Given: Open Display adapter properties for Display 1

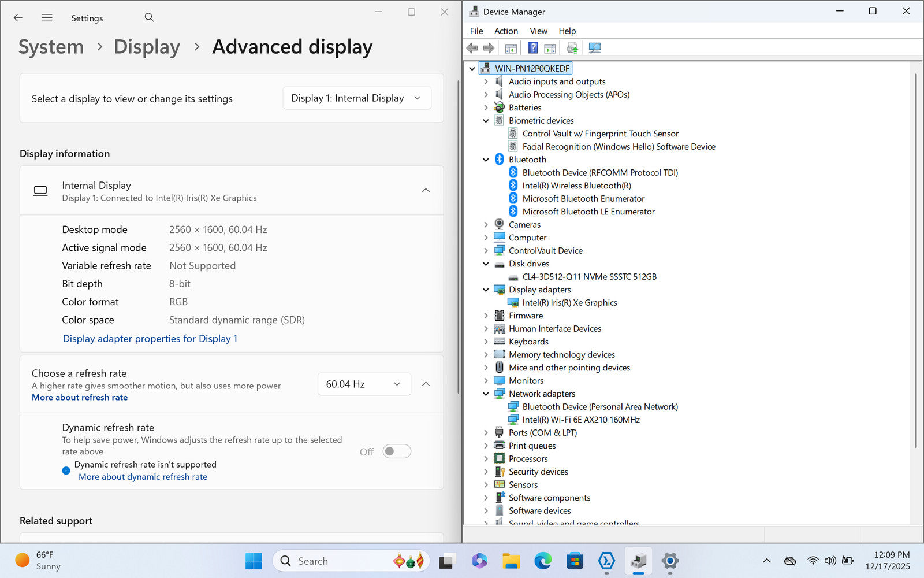Looking at the screenshot, I should (150, 339).
